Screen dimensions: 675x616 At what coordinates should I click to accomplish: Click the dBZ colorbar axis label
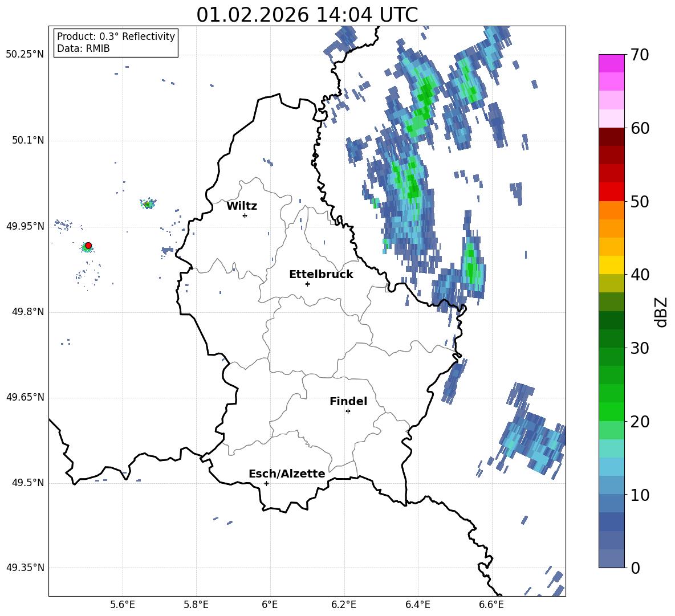pyautogui.click(x=662, y=312)
